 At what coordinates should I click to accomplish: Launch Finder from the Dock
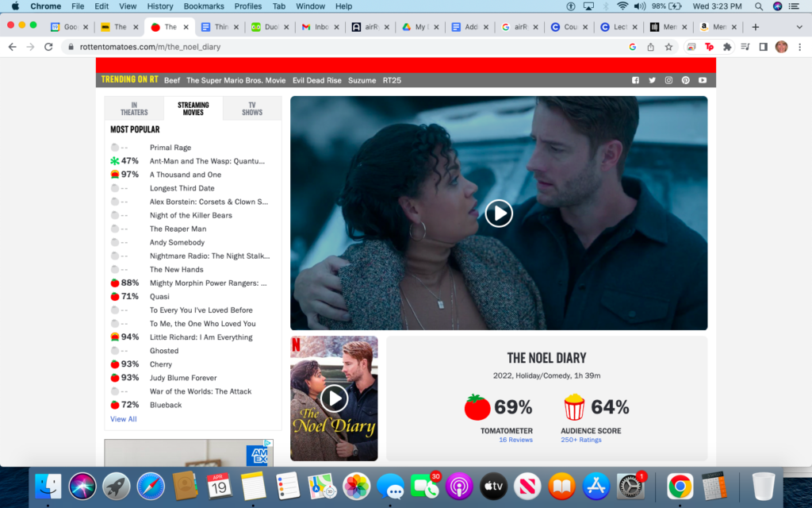coord(48,487)
